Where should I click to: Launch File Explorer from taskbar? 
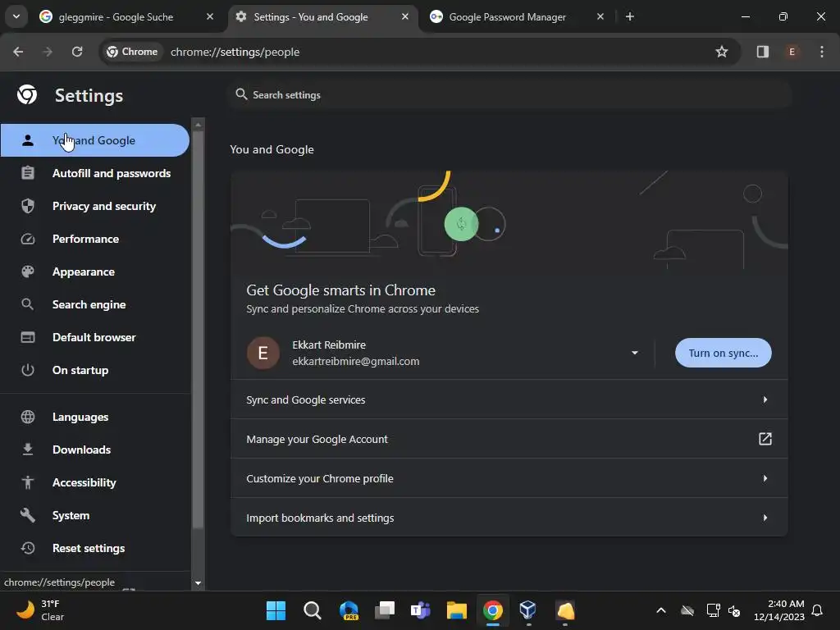pyautogui.click(x=457, y=610)
